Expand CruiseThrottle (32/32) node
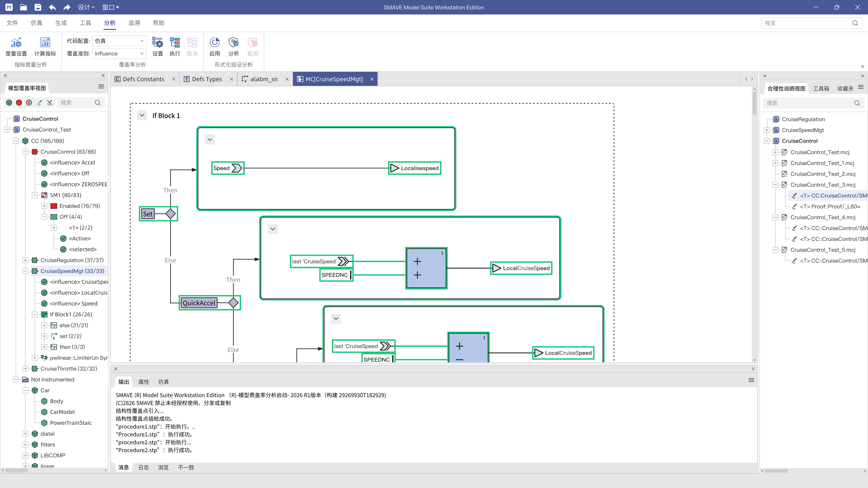Image resolution: width=868 pixels, height=488 pixels. click(25, 368)
